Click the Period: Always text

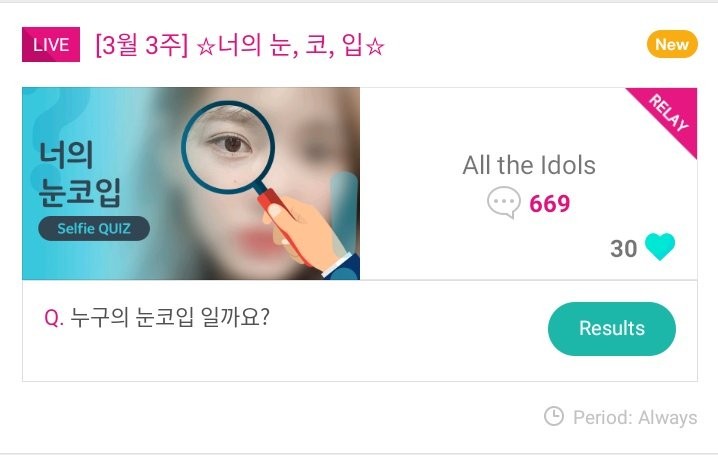point(635,417)
